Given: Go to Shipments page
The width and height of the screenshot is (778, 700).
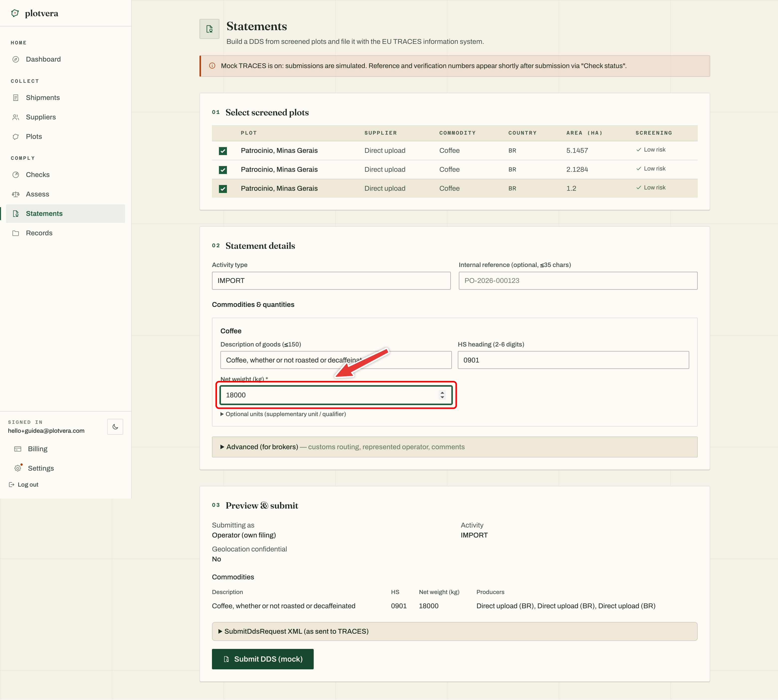Looking at the screenshot, I should (x=65, y=98).
